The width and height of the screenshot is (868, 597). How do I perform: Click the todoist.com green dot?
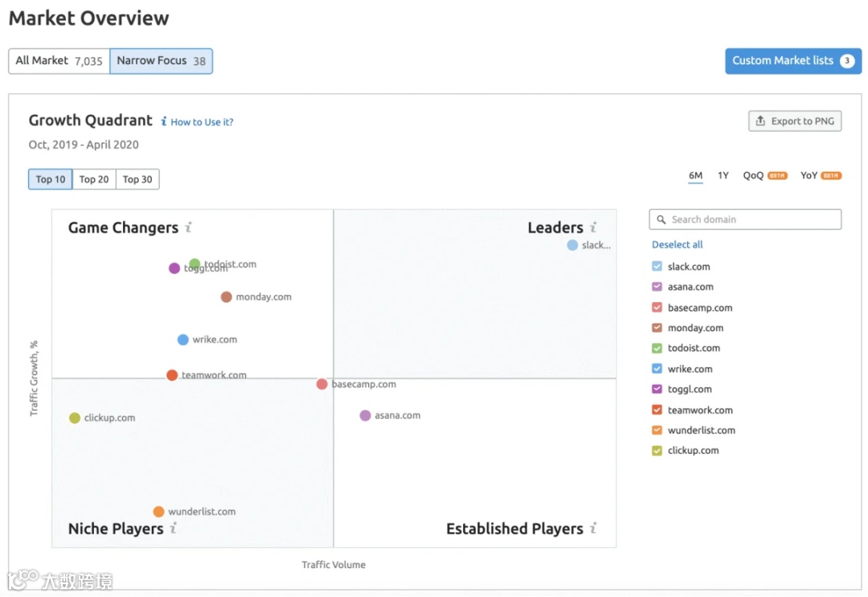pos(194,264)
